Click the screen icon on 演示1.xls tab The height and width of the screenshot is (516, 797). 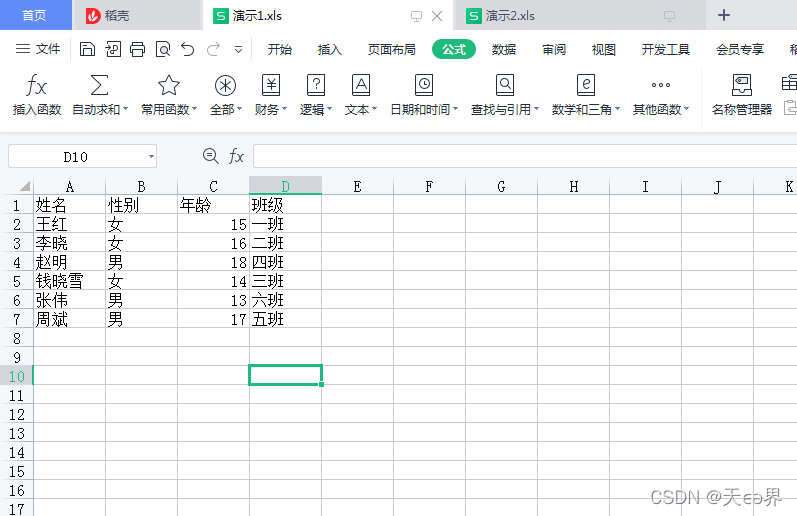tap(416, 16)
